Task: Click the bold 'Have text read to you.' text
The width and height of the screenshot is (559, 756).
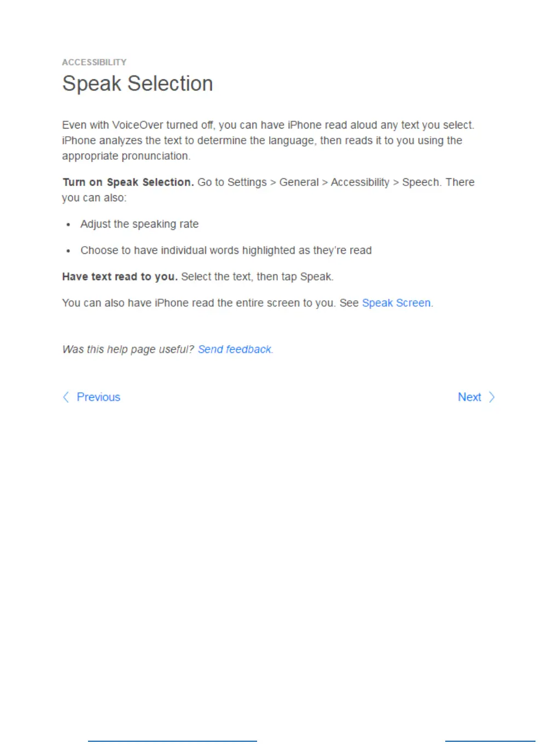Action: pos(120,277)
